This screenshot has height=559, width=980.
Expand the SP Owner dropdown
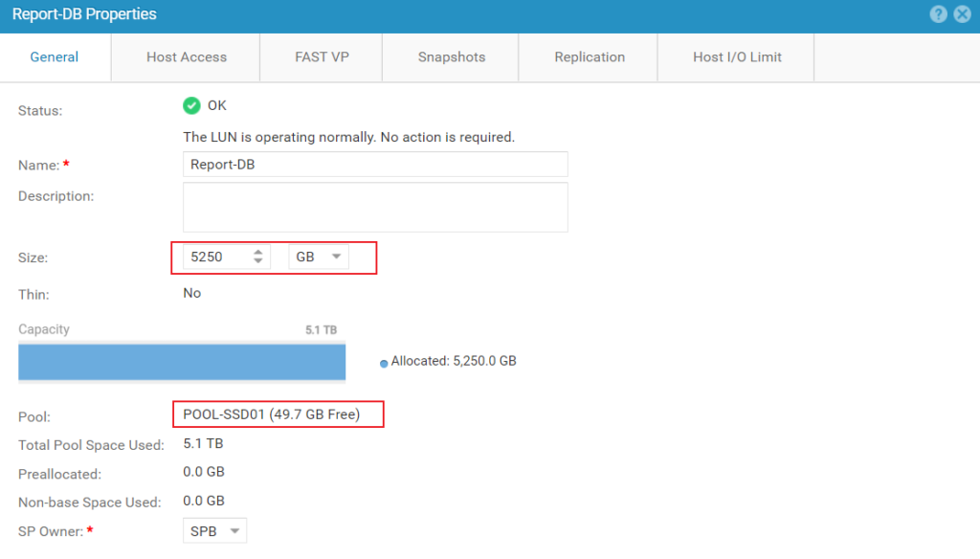[x=214, y=530]
